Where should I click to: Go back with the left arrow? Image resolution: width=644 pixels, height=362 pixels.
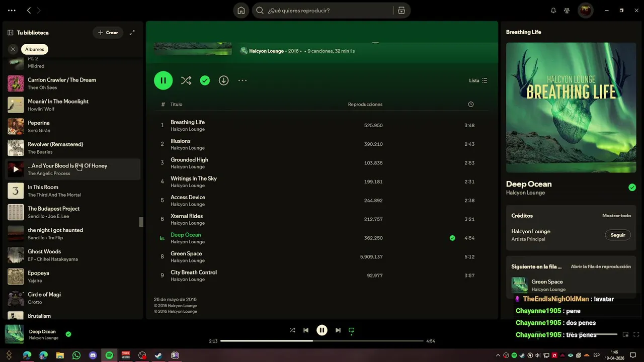coord(29,10)
